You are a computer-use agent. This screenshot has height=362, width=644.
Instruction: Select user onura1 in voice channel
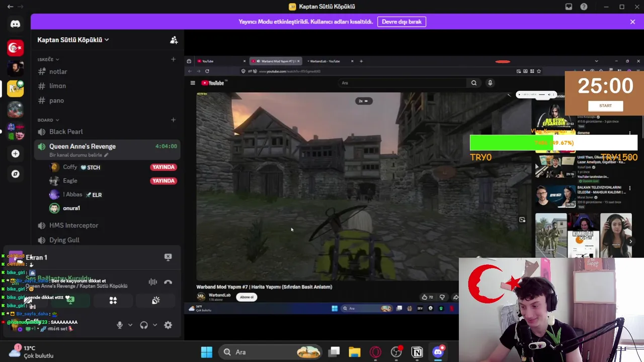click(71, 208)
